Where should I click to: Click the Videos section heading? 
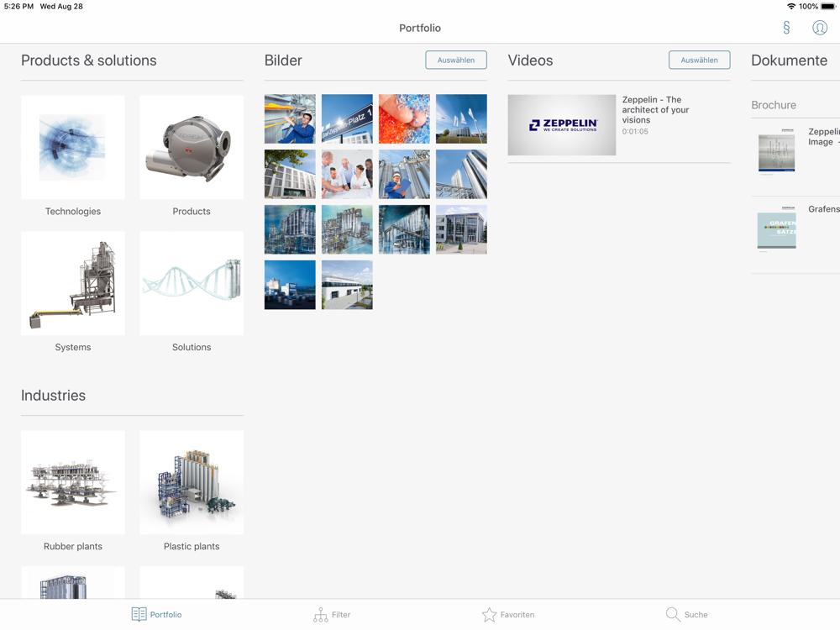coord(530,60)
